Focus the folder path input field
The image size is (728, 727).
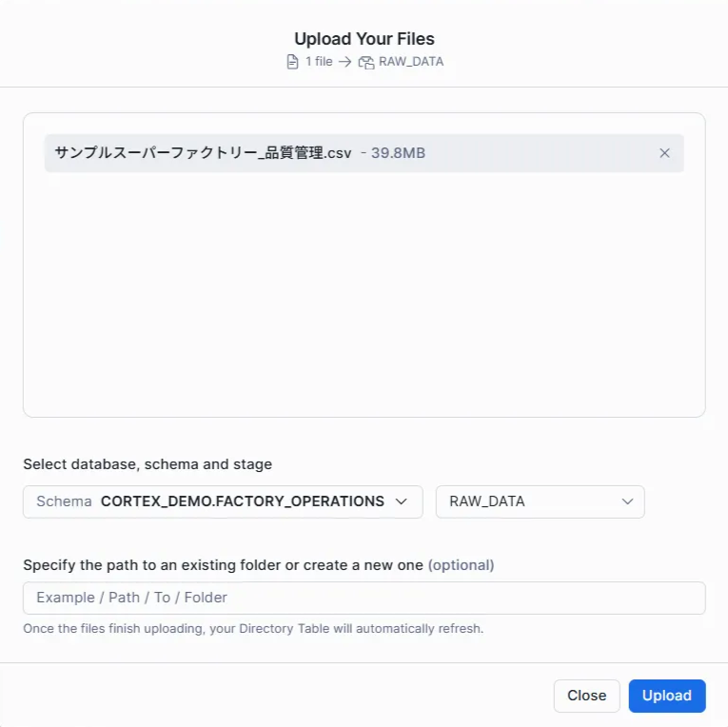click(364, 598)
